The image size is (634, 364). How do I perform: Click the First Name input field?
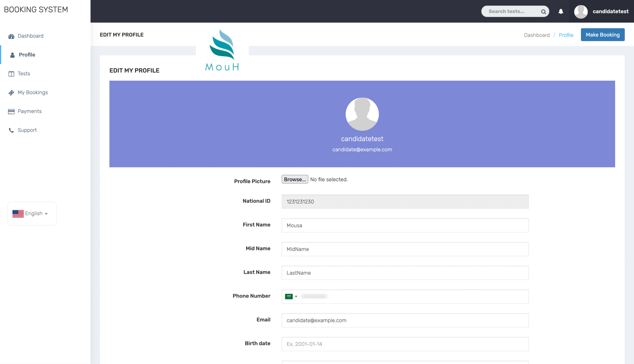[x=405, y=225]
